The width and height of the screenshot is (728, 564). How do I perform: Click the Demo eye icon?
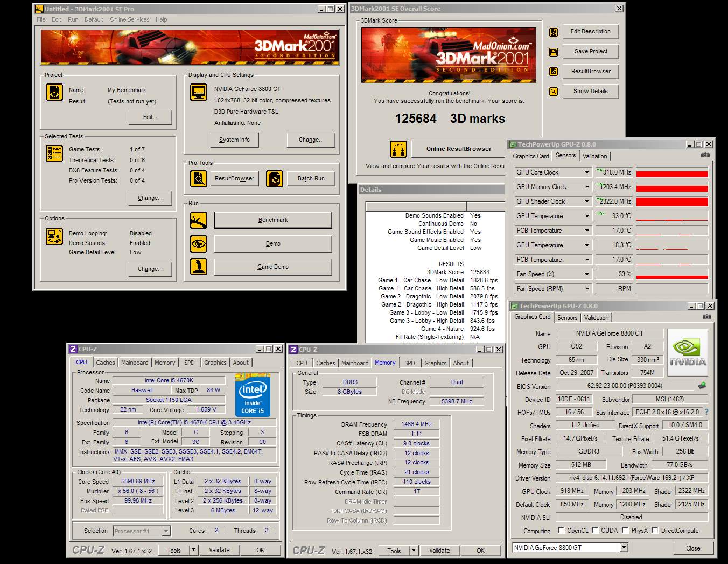pos(199,243)
